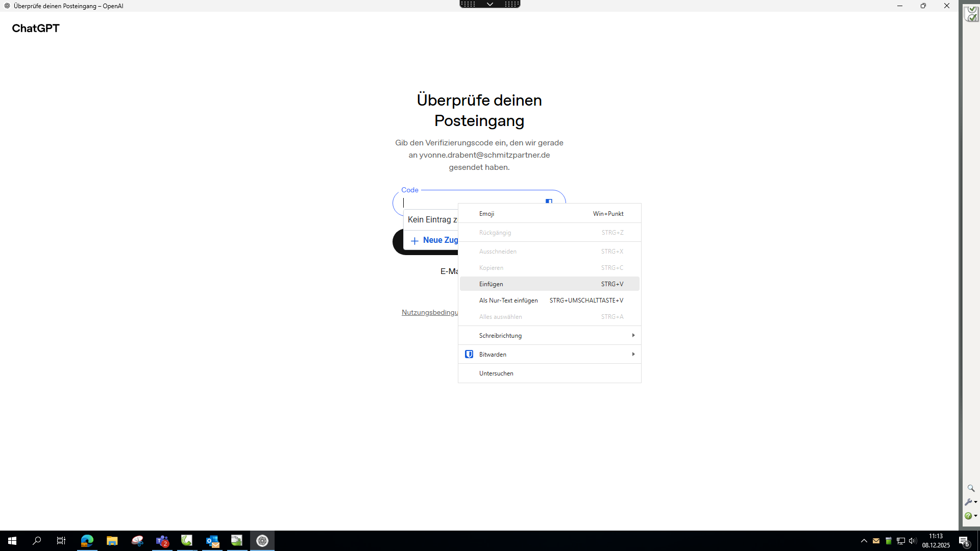Viewport: 980px width, 551px height.
Task: Click the Snipping Tool taskbar icon
Action: (x=137, y=541)
